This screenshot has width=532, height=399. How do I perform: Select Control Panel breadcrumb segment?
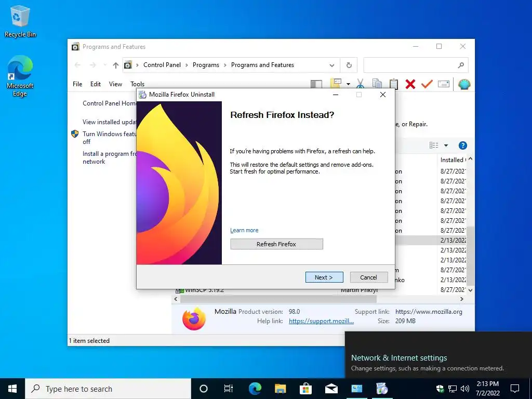[162, 65]
